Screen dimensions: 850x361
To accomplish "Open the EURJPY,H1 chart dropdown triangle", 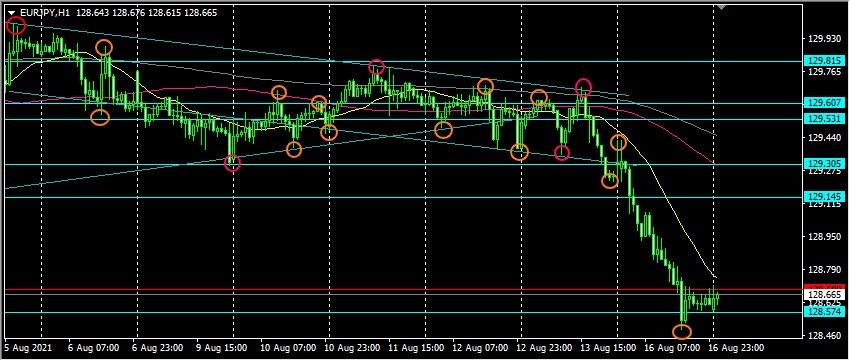I will point(11,13).
